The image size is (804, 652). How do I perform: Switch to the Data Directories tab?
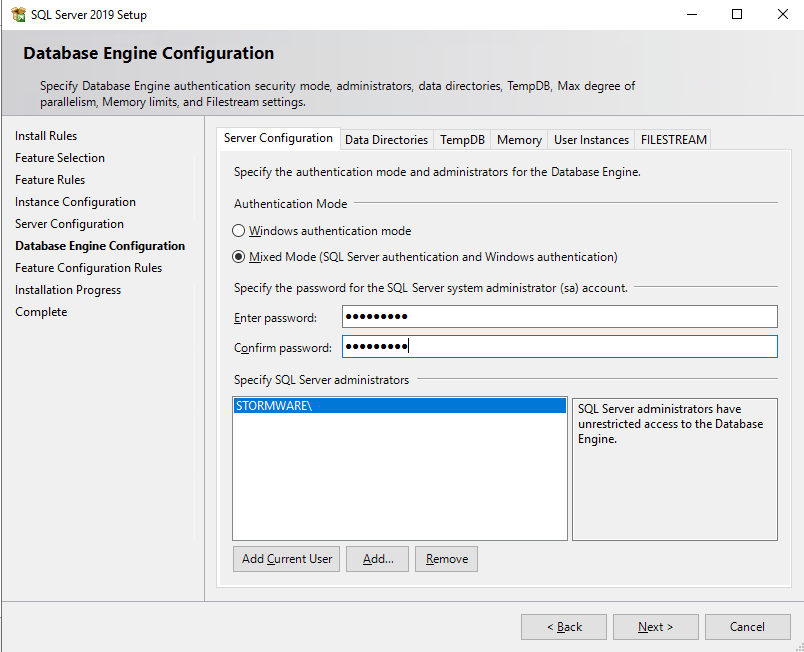pos(387,140)
